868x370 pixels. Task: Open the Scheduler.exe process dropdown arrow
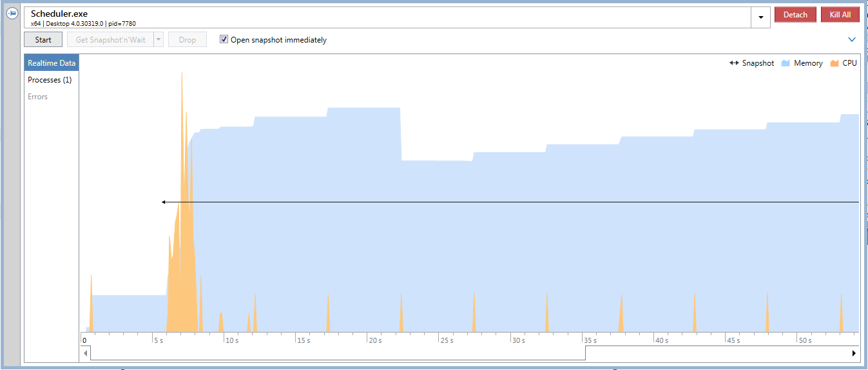760,17
